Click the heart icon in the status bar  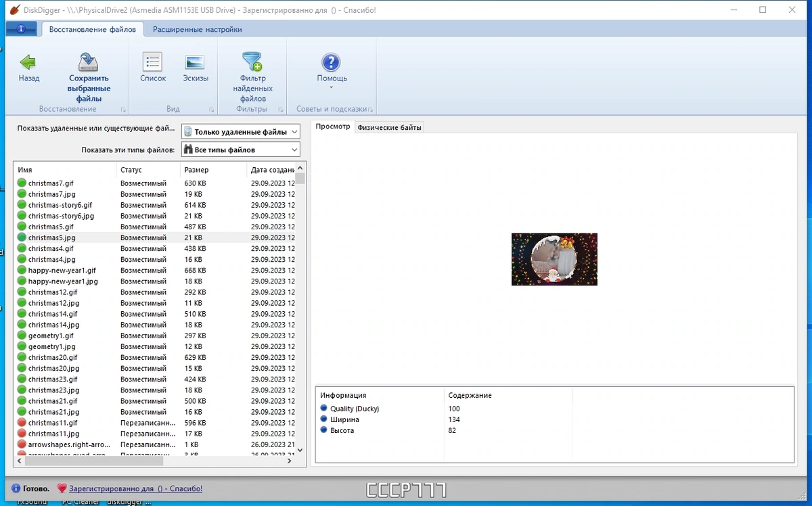[x=62, y=488]
